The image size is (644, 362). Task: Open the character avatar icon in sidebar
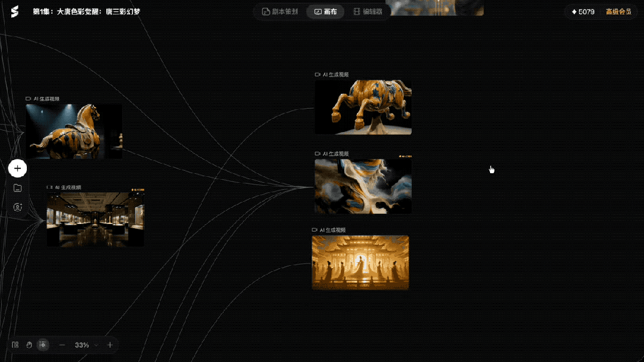click(17, 207)
